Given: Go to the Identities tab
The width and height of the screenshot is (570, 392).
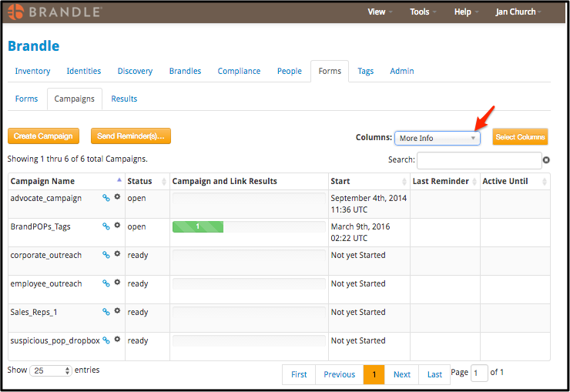Looking at the screenshot, I should [x=84, y=71].
